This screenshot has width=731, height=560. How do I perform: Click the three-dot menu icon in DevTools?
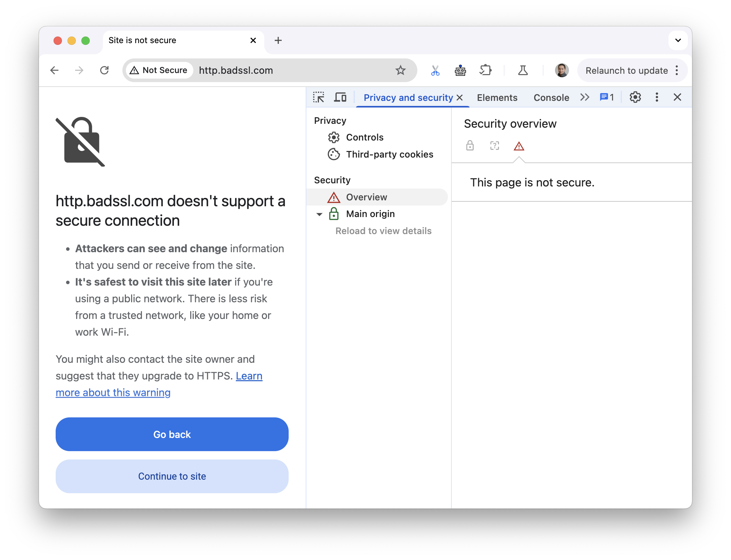click(657, 98)
